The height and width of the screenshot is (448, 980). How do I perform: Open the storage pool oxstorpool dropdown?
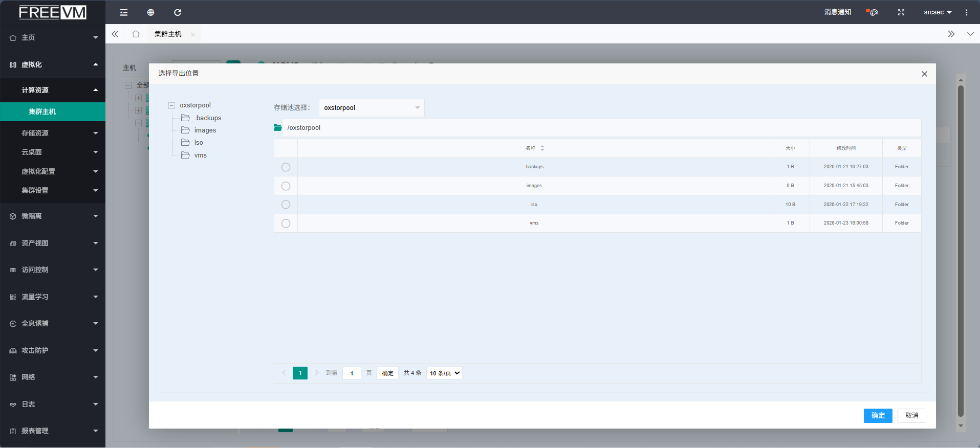point(372,108)
